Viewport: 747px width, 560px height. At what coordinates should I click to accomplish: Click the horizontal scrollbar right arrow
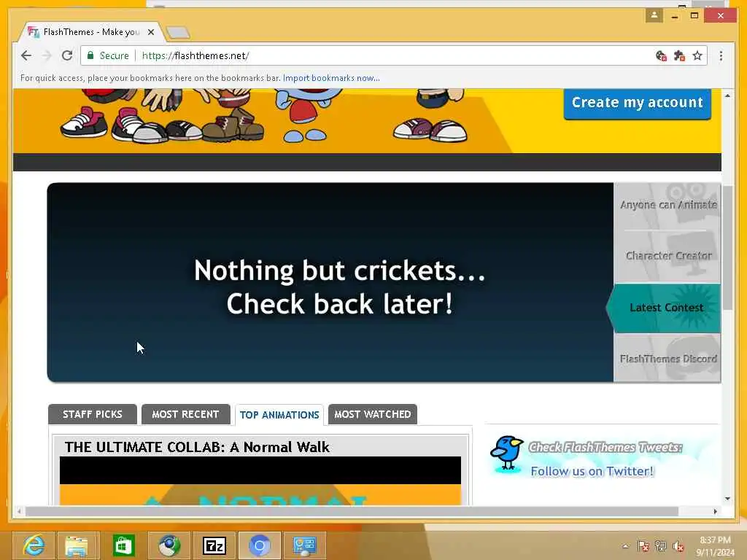[715, 511]
